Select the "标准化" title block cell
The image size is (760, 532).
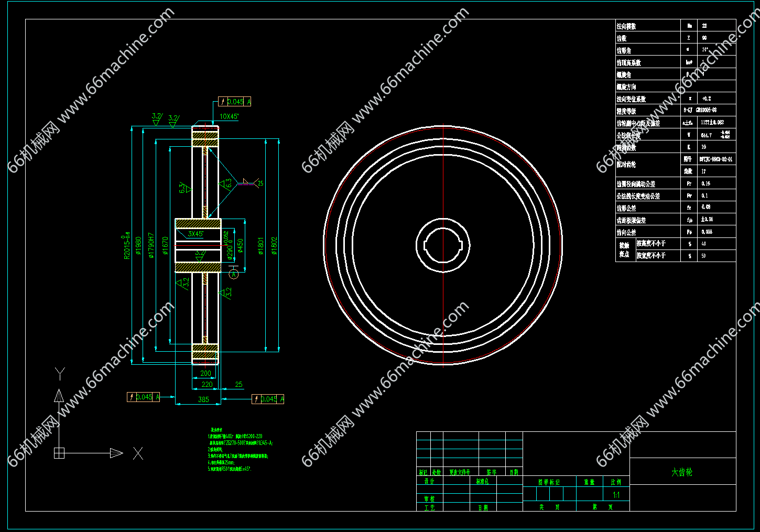(482, 481)
